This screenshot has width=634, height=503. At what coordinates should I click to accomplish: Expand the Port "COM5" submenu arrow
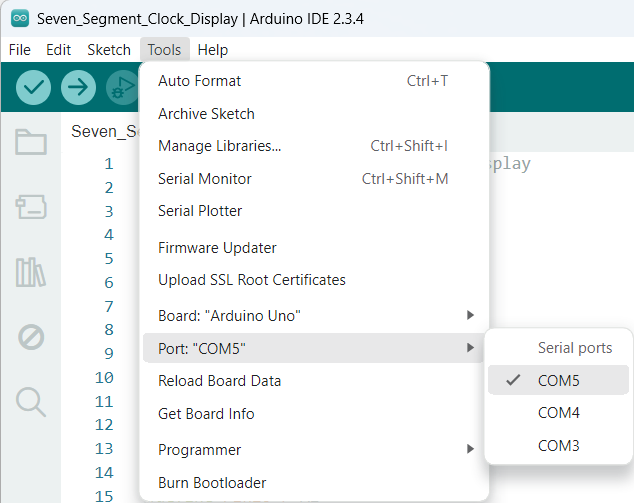(470, 348)
